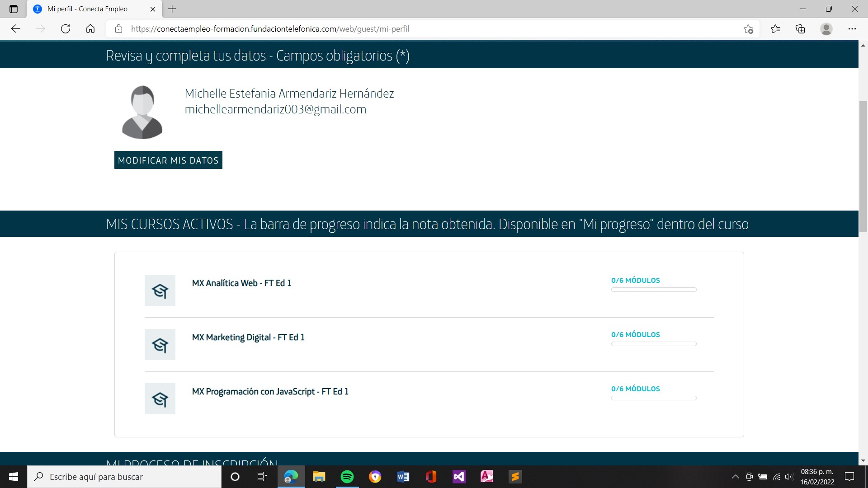Click the MX Analítica Web course icon
Viewport: 868px width, 488px height.
160,290
